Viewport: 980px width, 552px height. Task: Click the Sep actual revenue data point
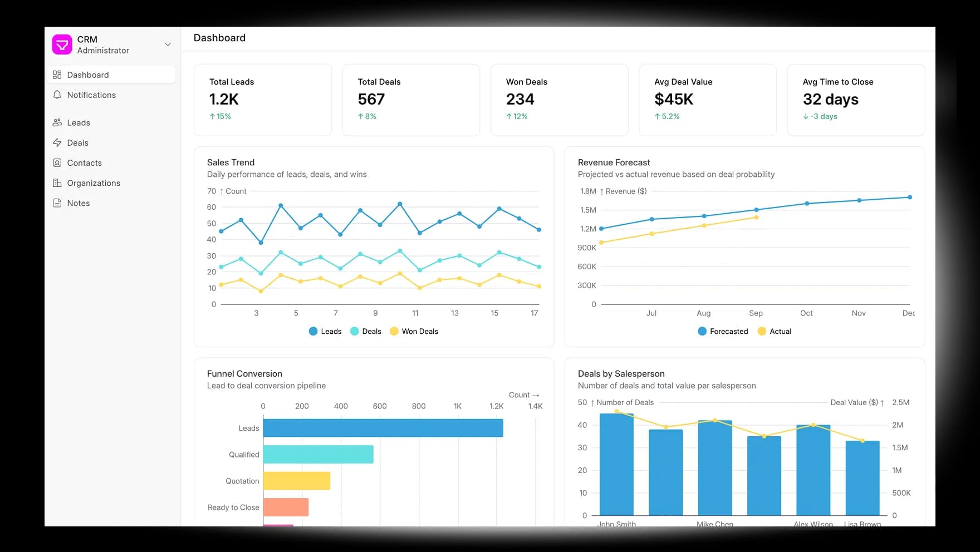pyautogui.click(x=756, y=218)
